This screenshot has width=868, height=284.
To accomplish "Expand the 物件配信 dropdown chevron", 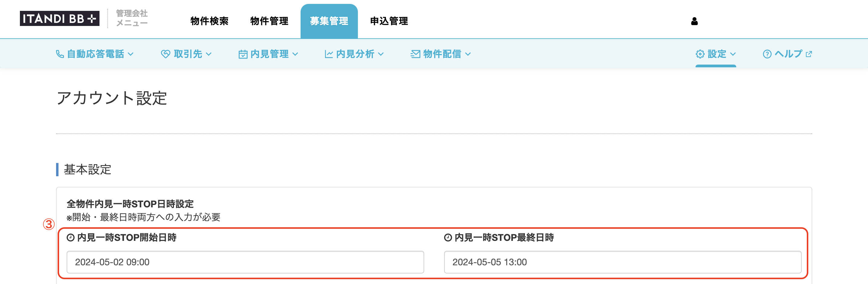I will [x=468, y=54].
